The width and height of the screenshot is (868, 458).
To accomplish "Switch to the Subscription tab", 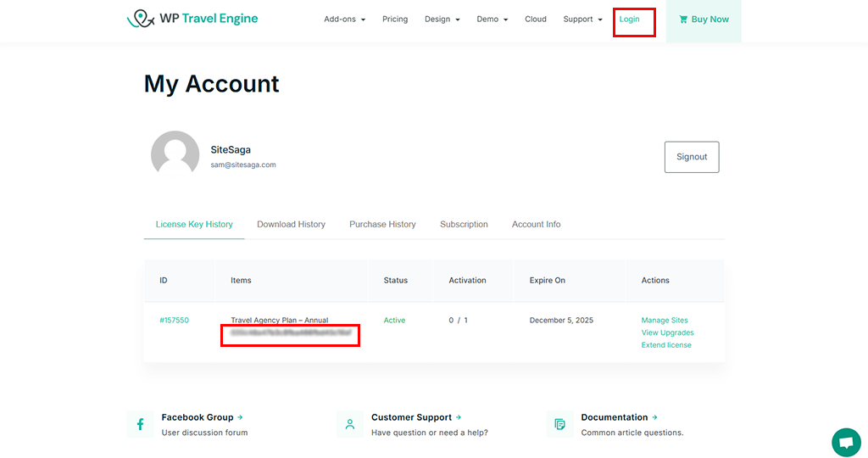I will coord(464,224).
